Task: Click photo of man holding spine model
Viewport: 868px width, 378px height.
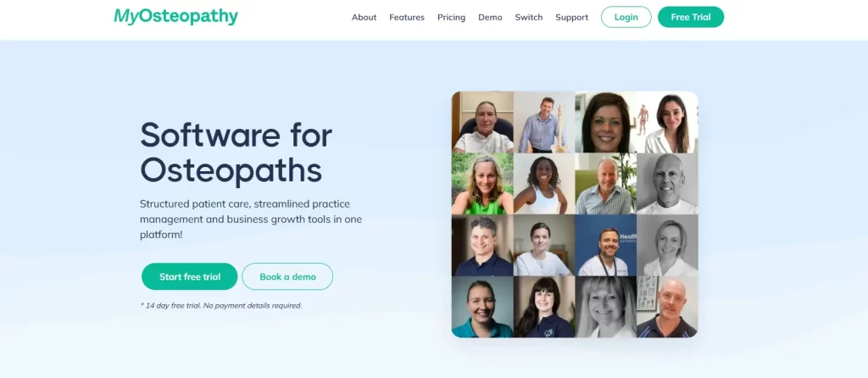Action: 544,122
